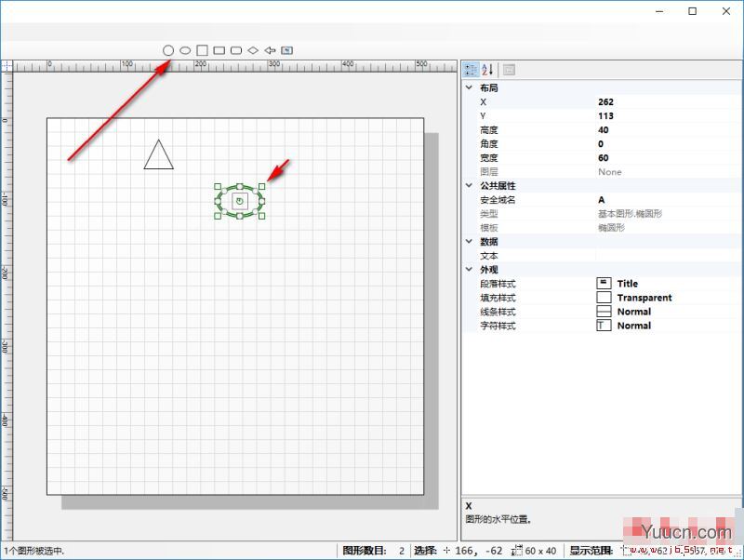Click the fill style swatch beside Transparent
Screen dimensions: 744x560
pos(604,297)
